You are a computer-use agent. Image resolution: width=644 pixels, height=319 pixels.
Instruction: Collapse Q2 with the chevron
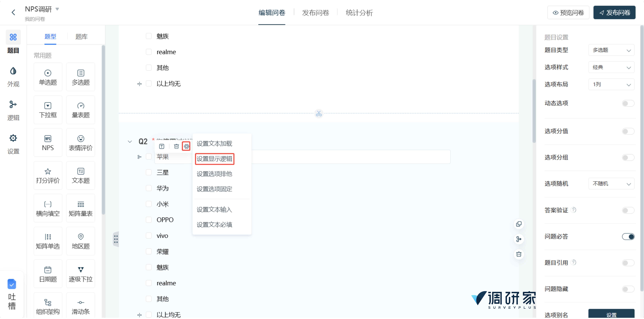click(130, 142)
